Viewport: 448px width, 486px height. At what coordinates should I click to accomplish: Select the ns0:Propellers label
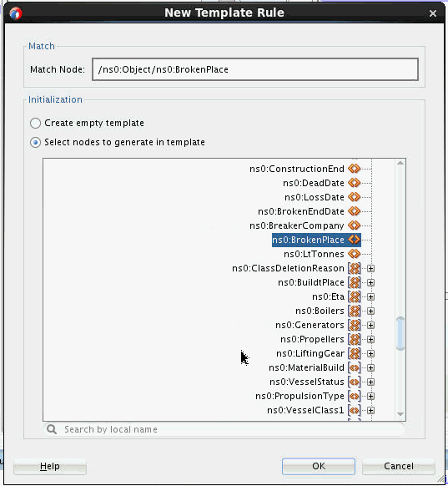click(312, 339)
